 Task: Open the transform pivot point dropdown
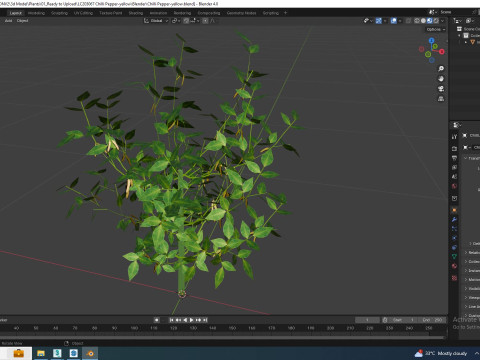pyautogui.click(x=176, y=21)
